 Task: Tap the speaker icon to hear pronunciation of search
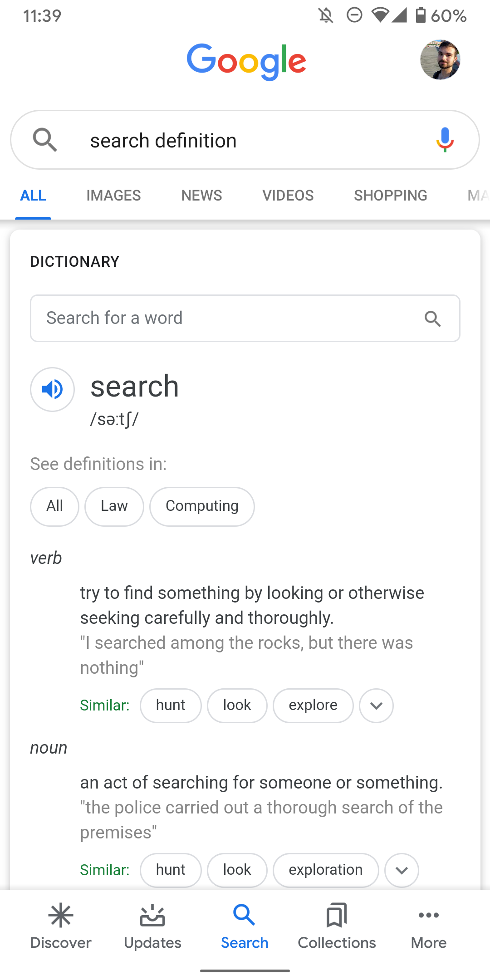(x=52, y=389)
